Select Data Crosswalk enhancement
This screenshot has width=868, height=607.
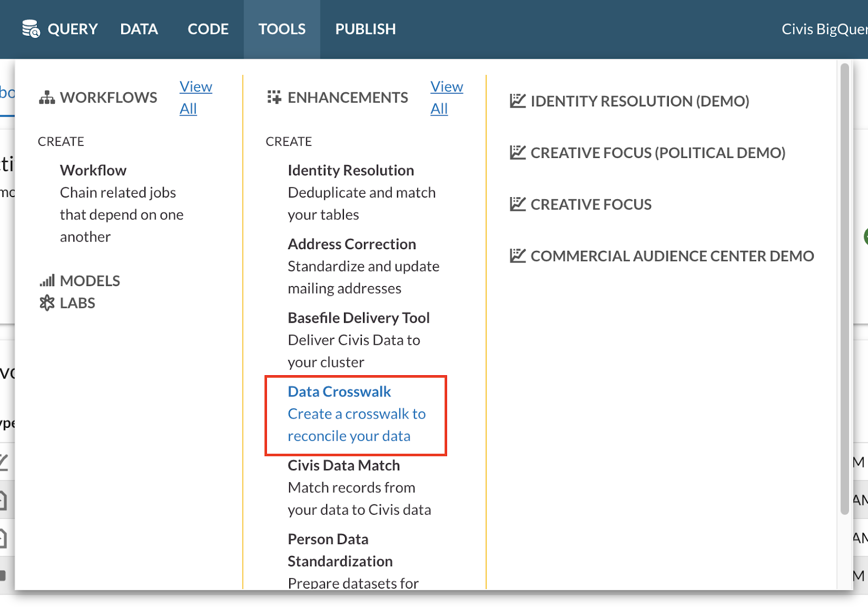click(340, 392)
